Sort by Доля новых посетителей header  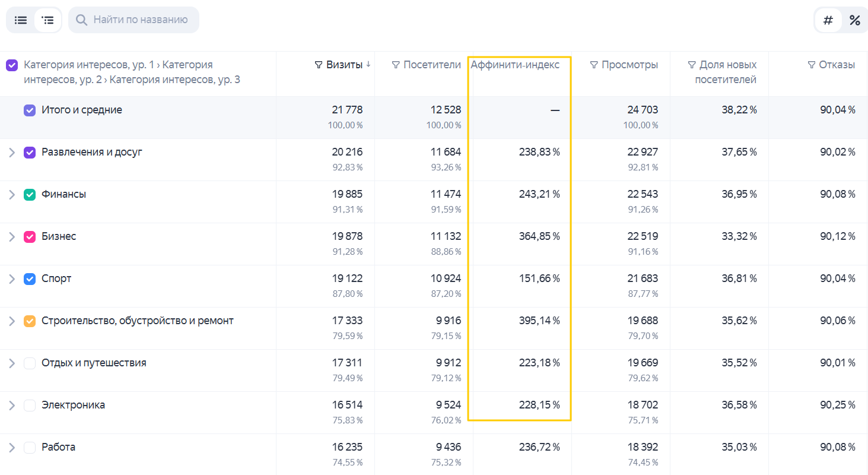pos(726,72)
